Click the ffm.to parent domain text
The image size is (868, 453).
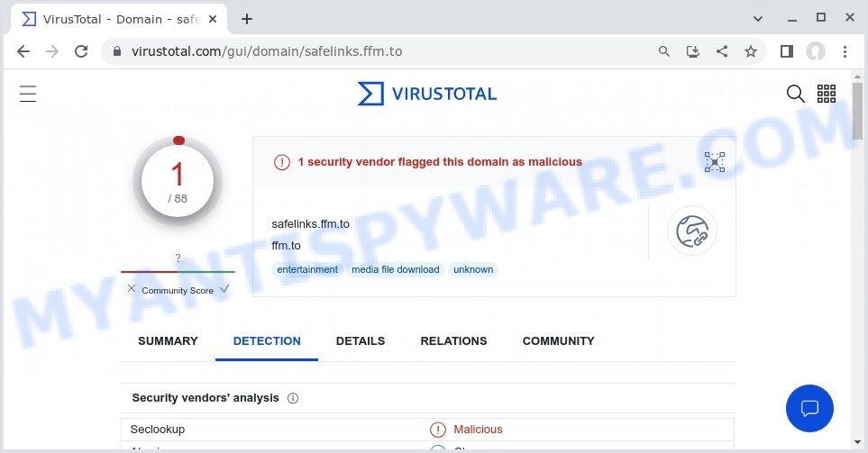coord(287,246)
